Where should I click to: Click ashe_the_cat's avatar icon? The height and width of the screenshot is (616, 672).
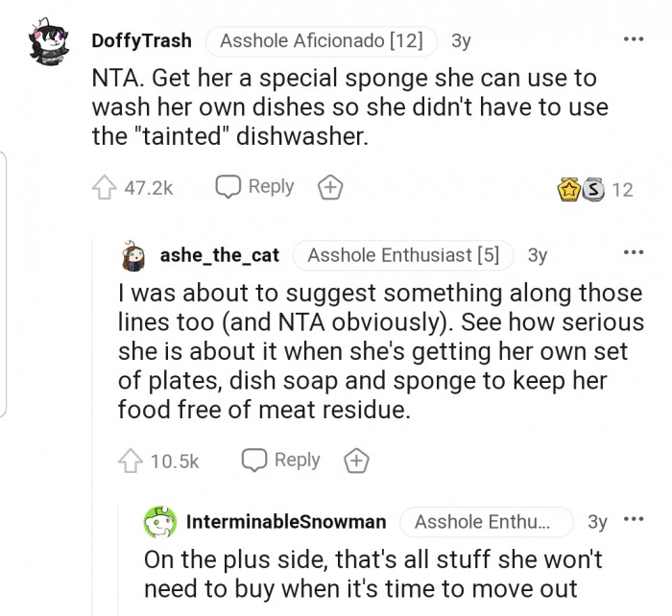click(134, 255)
